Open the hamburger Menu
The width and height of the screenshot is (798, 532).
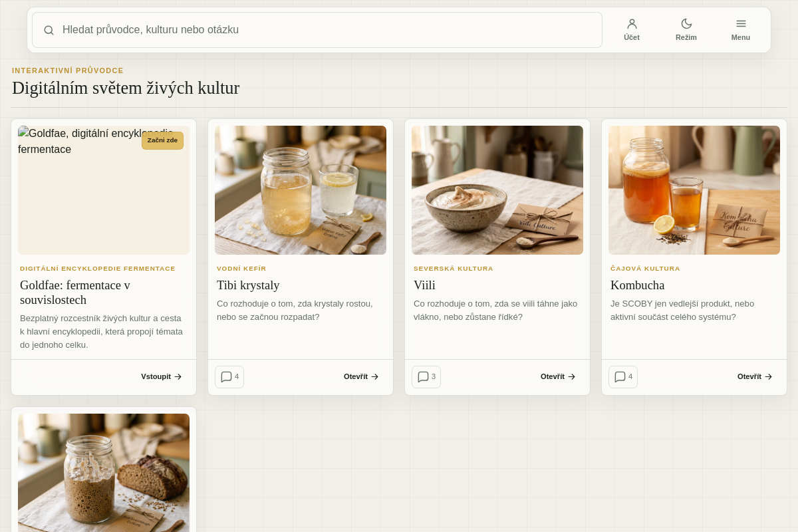(741, 30)
